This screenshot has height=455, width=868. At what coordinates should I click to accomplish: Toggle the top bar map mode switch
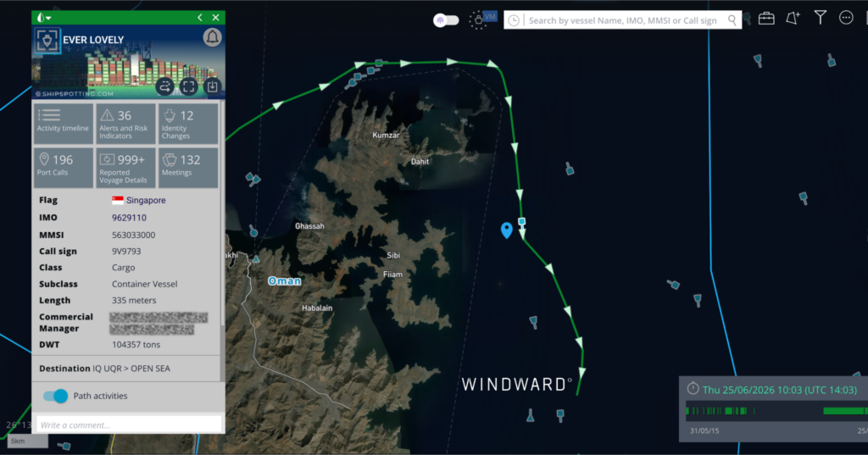(x=446, y=20)
